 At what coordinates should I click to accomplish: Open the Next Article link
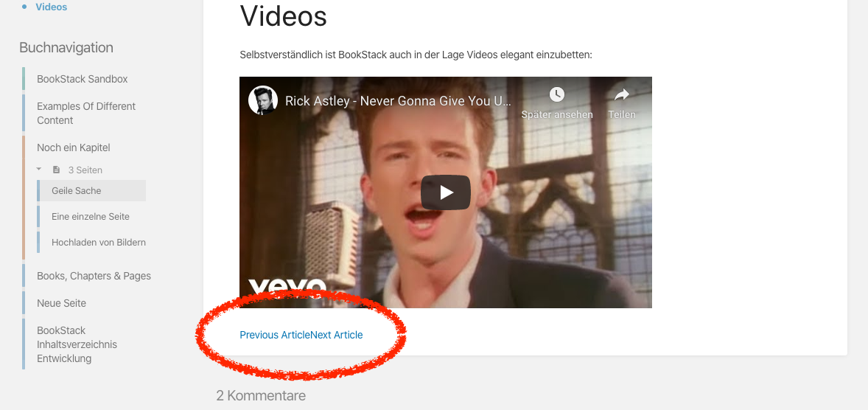point(337,335)
